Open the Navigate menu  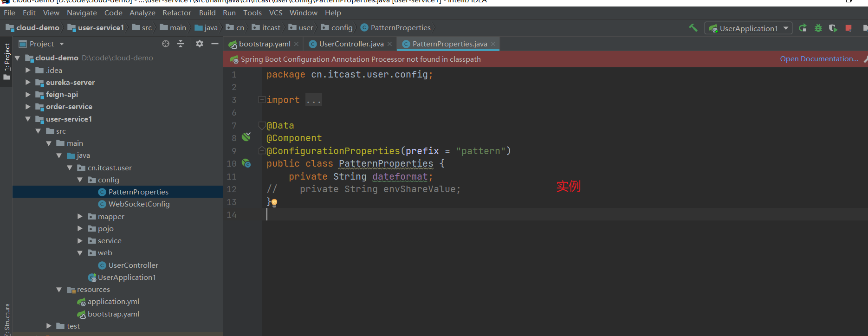[x=82, y=13]
